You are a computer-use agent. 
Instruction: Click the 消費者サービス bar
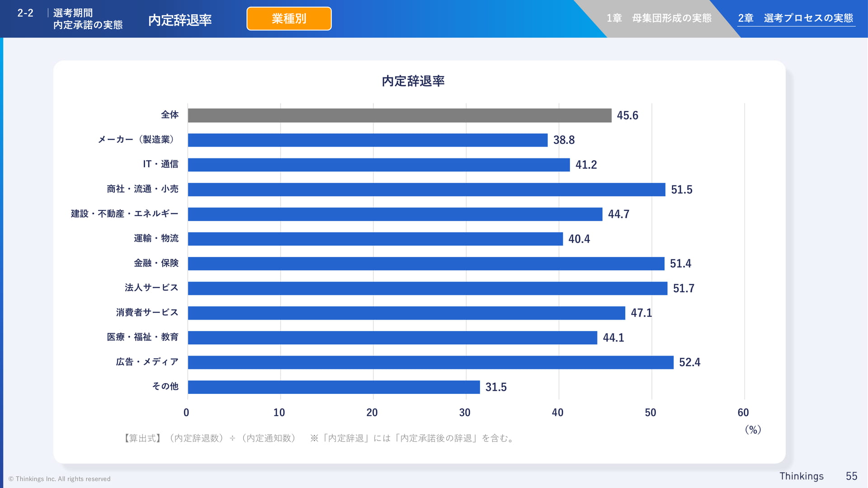[406, 313]
